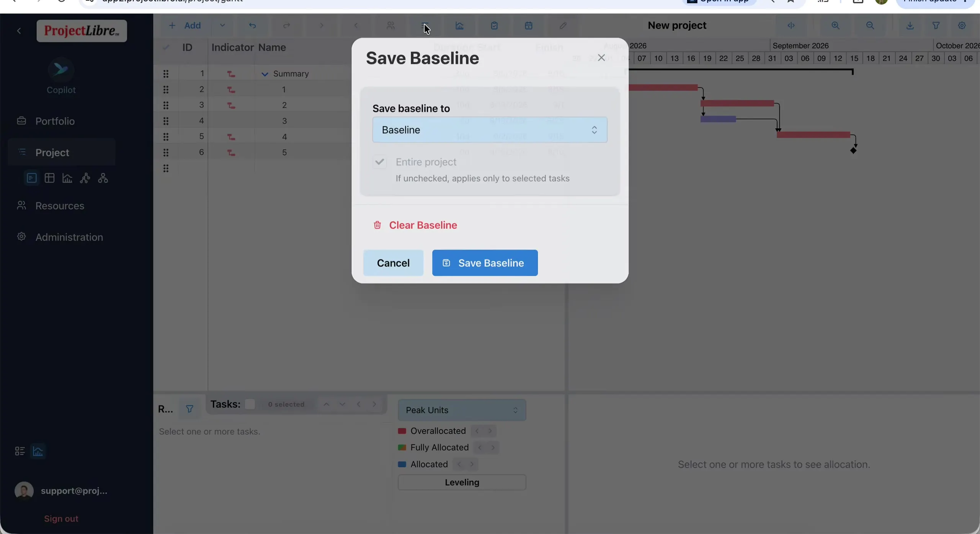This screenshot has width=980, height=534.
Task: Click the redo arrow in toolbar
Action: click(286, 26)
